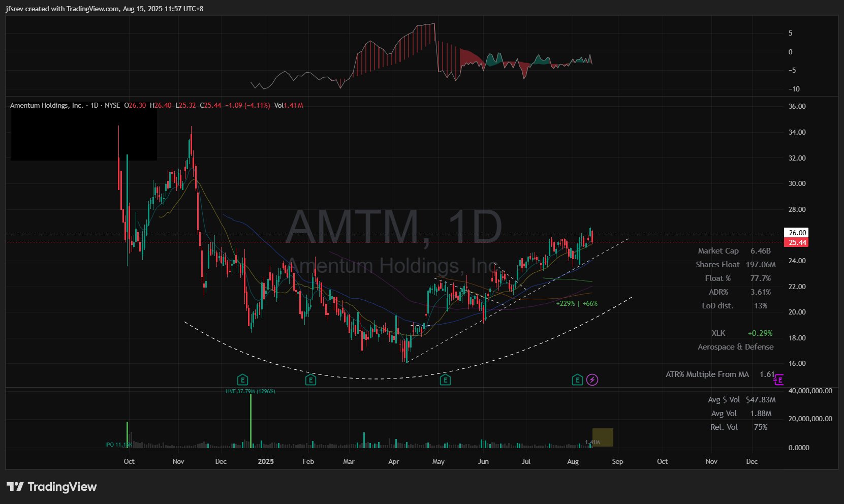This screenshot has height=504, width=844.
Task: Click the open value O26.30
Action: 135,105
